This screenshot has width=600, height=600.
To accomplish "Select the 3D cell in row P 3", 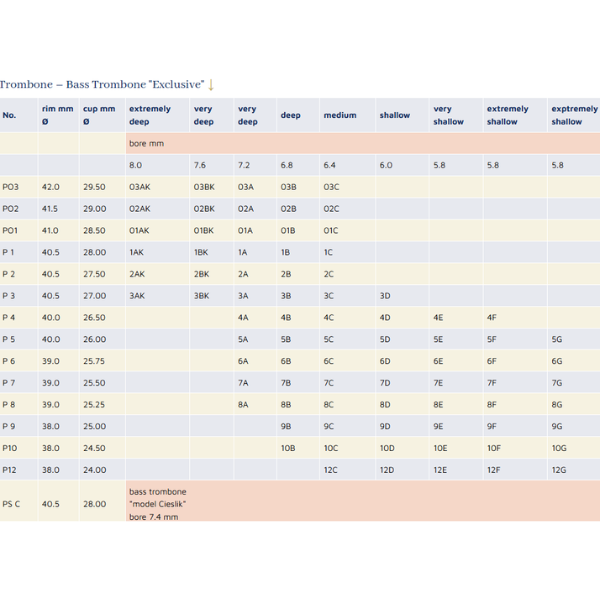I will pyautogui.click(x=386, y=295).
